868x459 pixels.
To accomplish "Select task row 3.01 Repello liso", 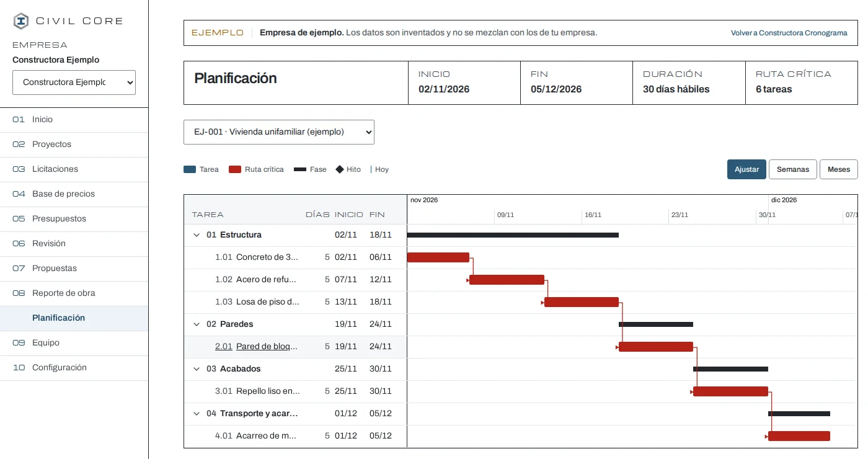I will [x=295, y=391].
